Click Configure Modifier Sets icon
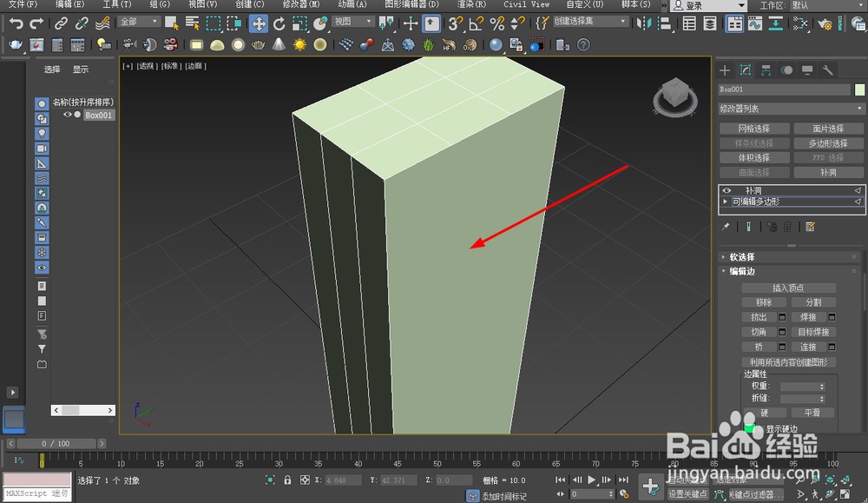The height and width of the screenshot is (503, 868). click(811, 227)
